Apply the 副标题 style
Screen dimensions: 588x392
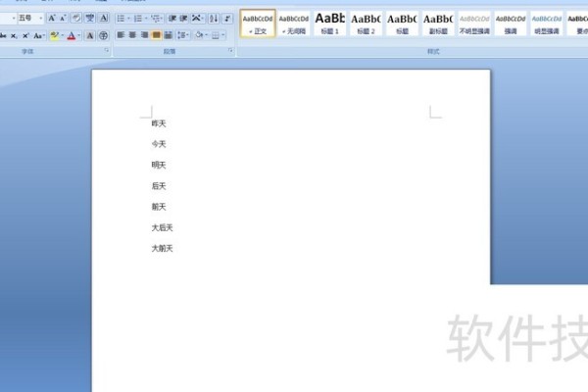click(x=438, y=24)
